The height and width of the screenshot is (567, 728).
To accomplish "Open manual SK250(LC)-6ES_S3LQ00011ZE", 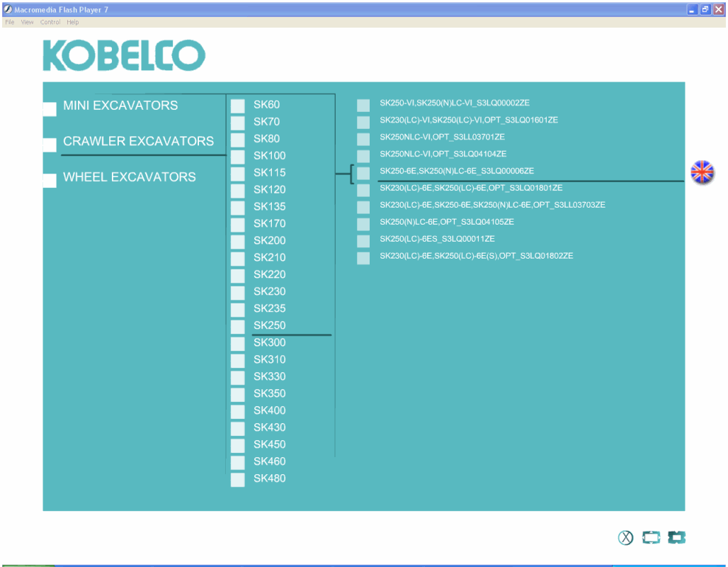I will pos(438,239).
